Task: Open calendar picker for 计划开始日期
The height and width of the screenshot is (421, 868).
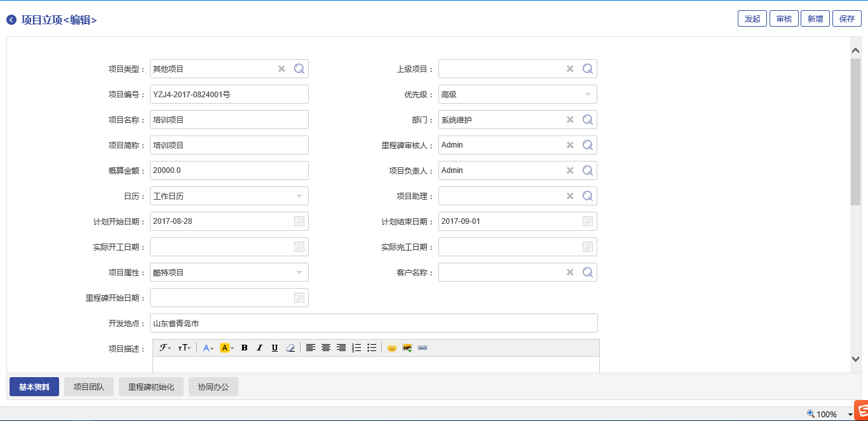Action: [x=299, y=221]
